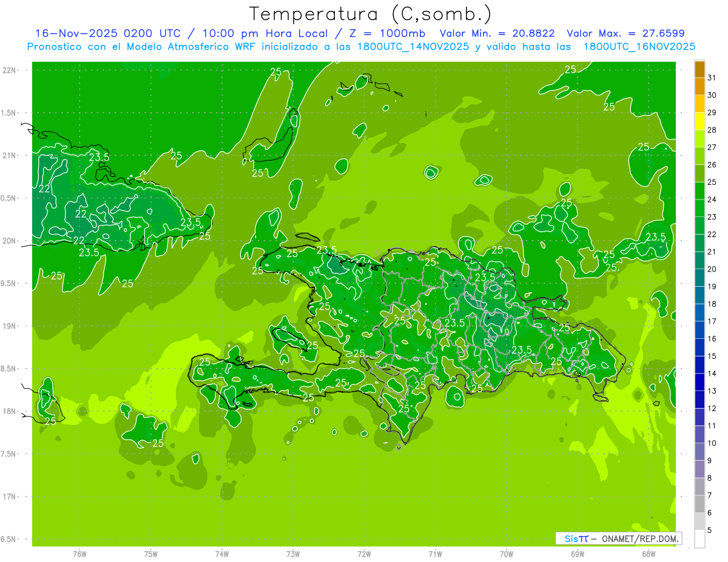Click the legend swatch between 27 and 28
The width and height of the screenshot is (728, 562).
coord(699,138)
